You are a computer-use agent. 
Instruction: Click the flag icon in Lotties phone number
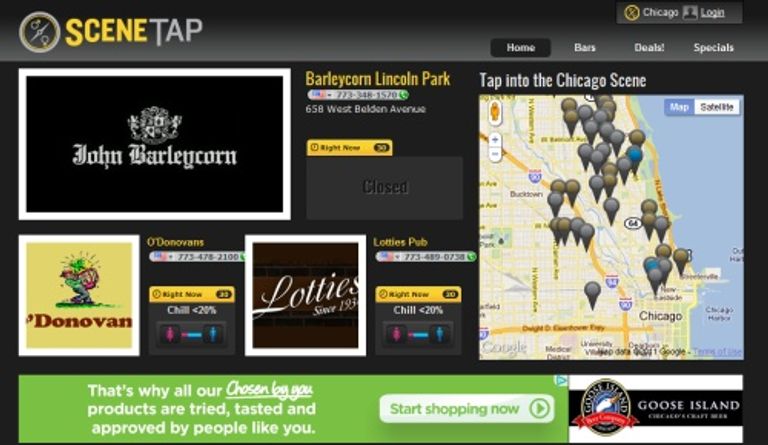tap(386, 257)
